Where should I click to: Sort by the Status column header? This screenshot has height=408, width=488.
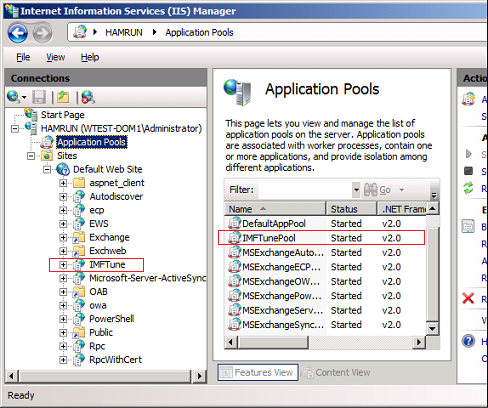point(351,209)
